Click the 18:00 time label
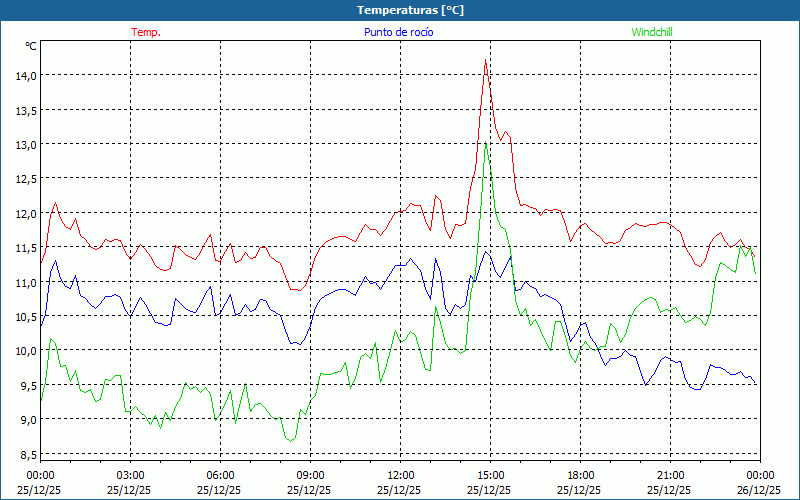Viewport: 800px width, 500px height. click(580, 475)
